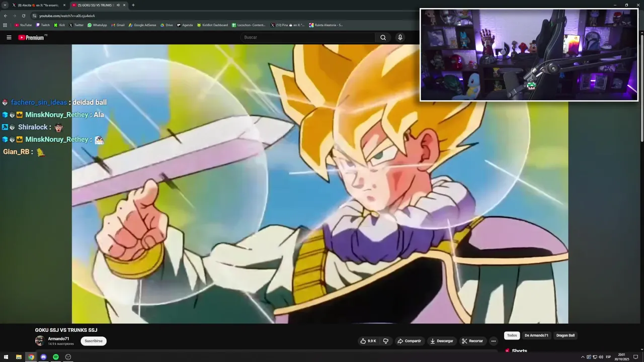Select the Dragon Ball filter chip
Screen dimensions: 644x362
(x=566, y=335)
